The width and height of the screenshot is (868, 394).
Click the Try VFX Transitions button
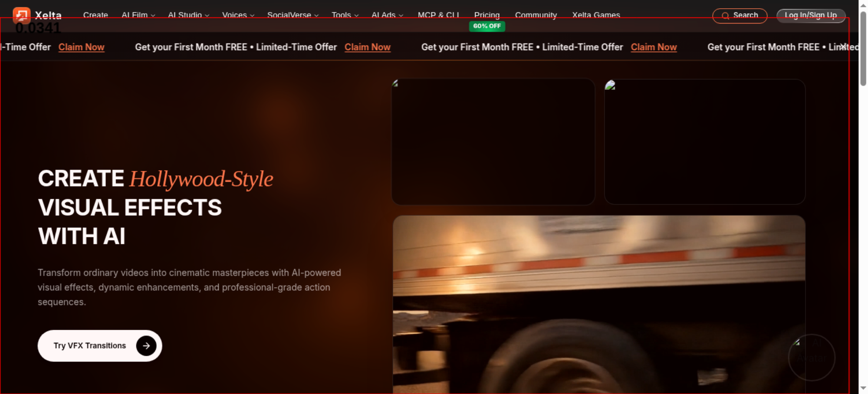point(100,346)
